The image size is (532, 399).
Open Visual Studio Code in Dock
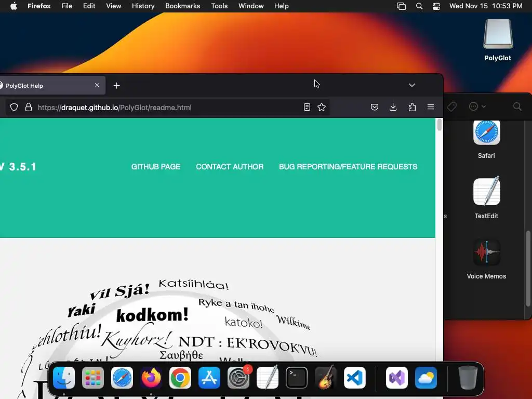tap(355, 378)
